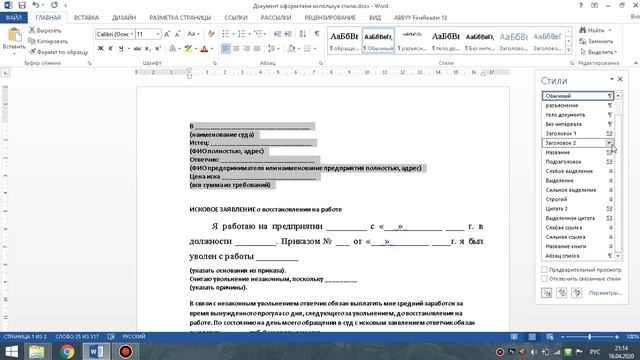
Task: Toggle strikethrough formatting
Action: 137,49
